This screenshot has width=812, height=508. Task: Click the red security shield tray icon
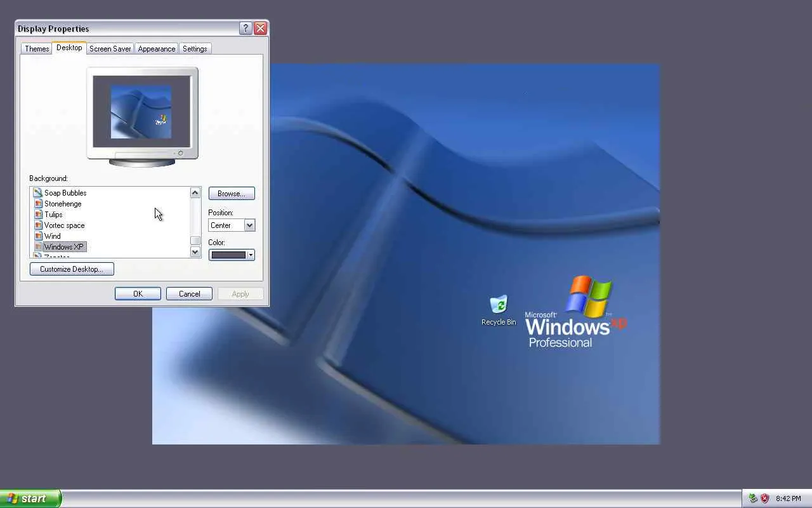765,498
